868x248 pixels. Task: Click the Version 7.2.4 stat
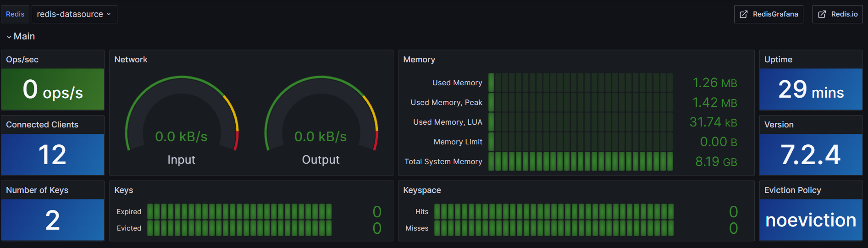point(811,154)
